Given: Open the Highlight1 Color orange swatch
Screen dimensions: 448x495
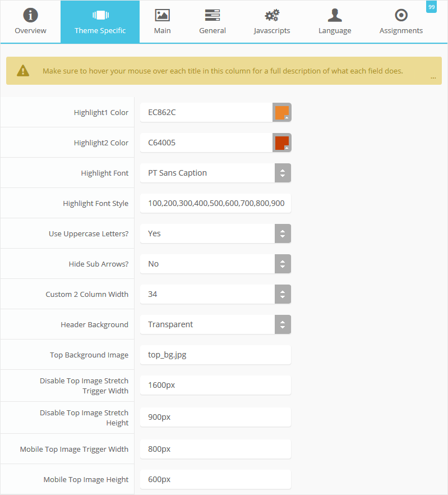Looking at the screenshot, I should pyautogui.click(x=282, y=112).
